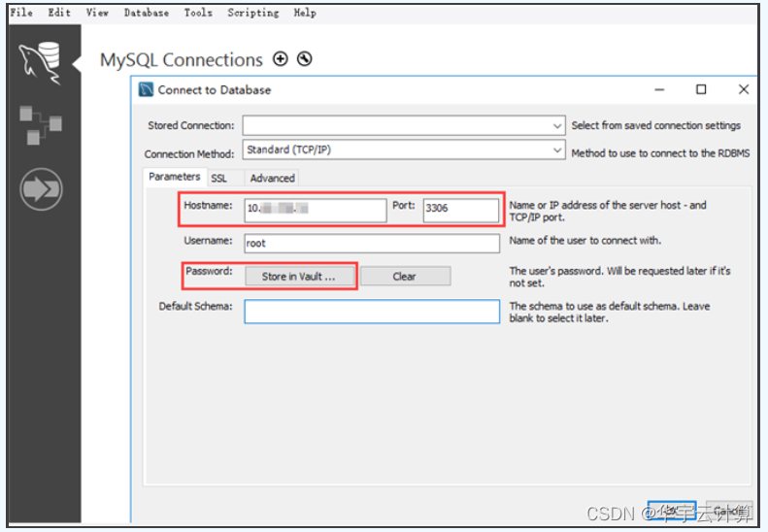The width and height of the screenshot is (768, 532).
Task: Click the Default Schema input field
Action: click(372, 312)
